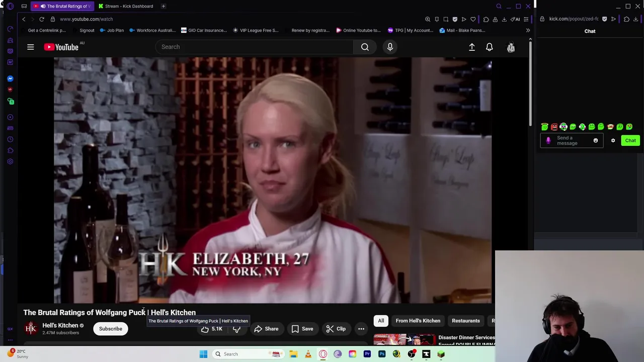
Task: Open more actions three-dot menu
Action: [361, 329]
